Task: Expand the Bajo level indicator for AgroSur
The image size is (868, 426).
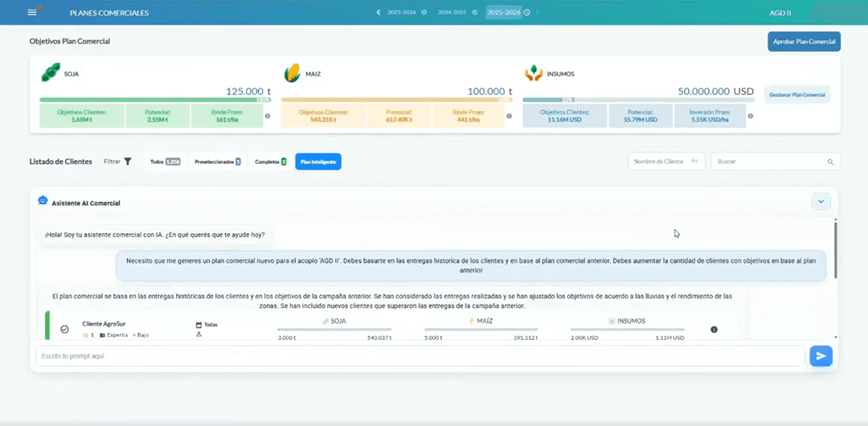Action: 141,335
